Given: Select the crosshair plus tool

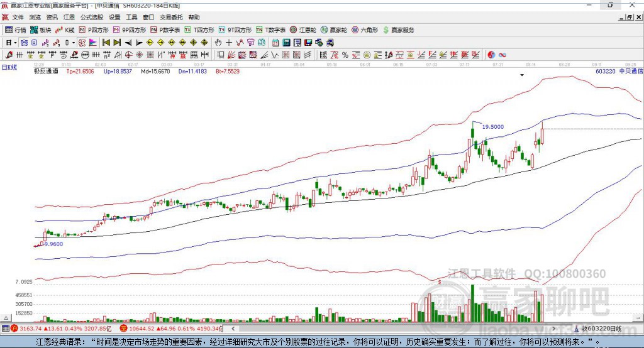Looking at the screenshot, I should (x=229, y=43).
